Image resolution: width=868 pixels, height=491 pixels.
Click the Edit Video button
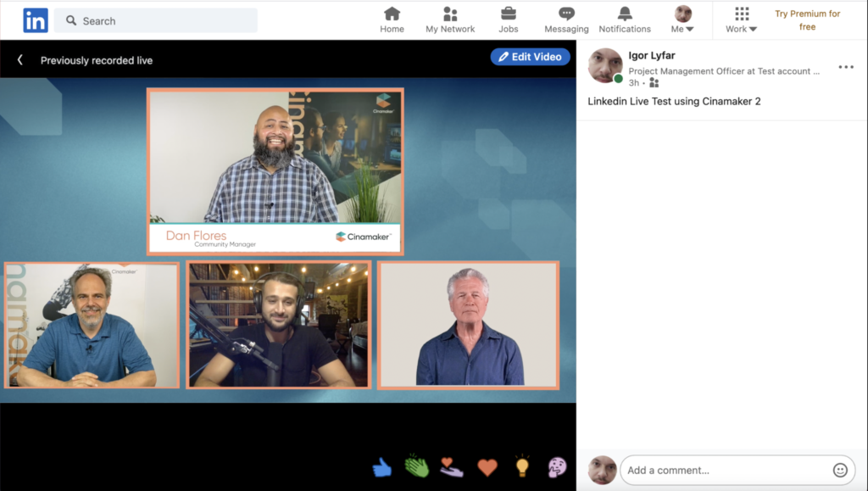[x=531, y=57]
